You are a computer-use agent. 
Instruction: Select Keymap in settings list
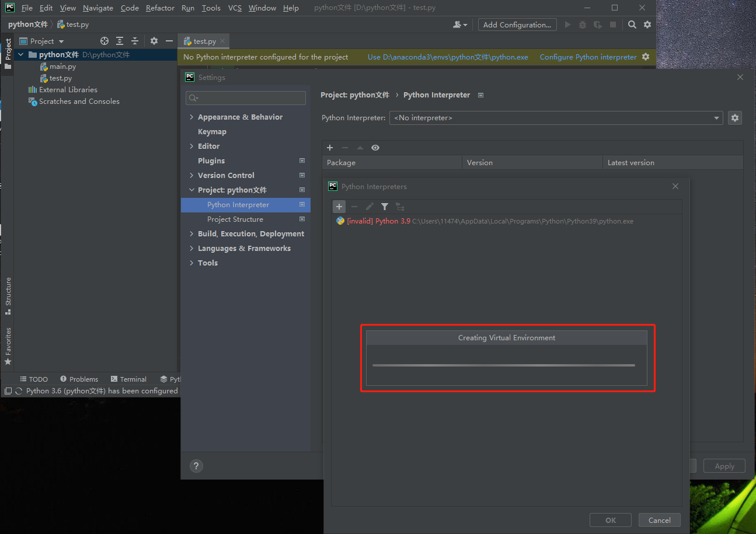pos(212,132)
